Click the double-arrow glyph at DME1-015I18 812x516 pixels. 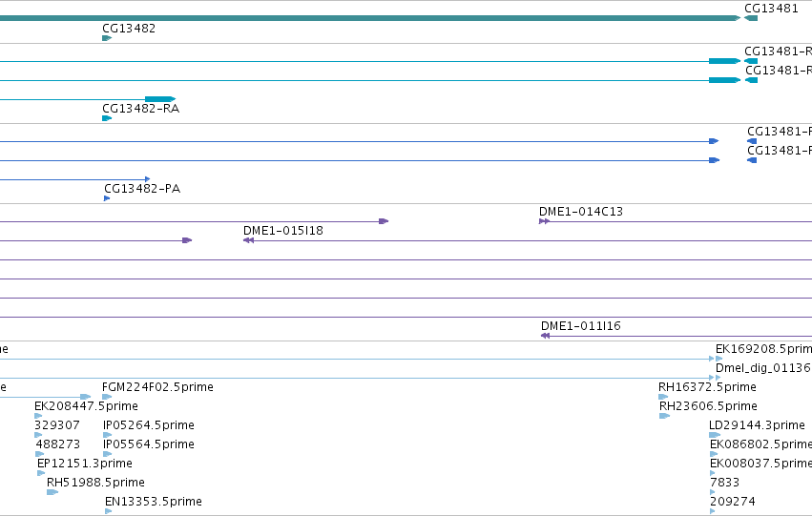click(249, 240)
